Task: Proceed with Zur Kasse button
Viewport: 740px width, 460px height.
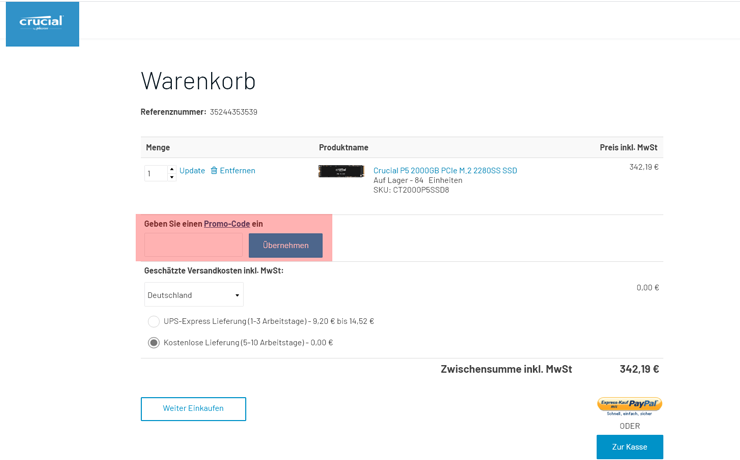Action: pos(630,447)
